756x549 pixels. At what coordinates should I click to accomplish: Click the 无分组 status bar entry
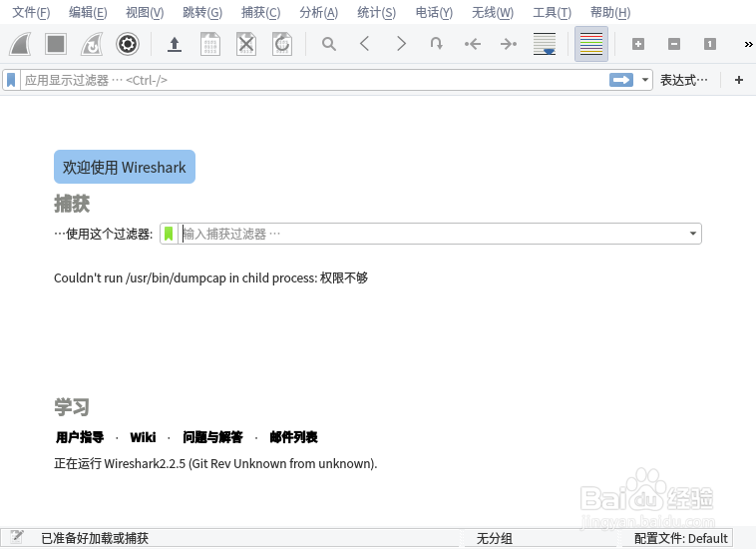click(x=495, y=538)
